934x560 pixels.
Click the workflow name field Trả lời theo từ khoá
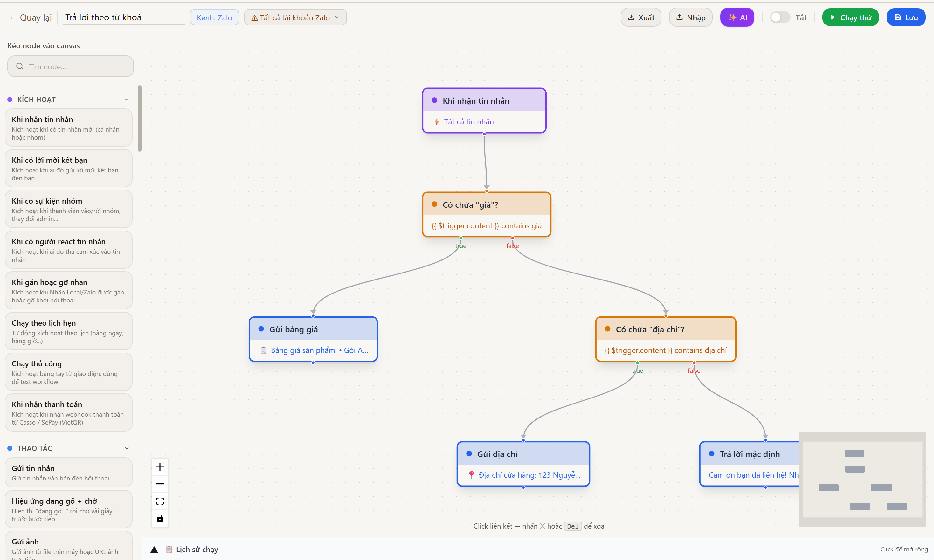click(x=123, y=17)
